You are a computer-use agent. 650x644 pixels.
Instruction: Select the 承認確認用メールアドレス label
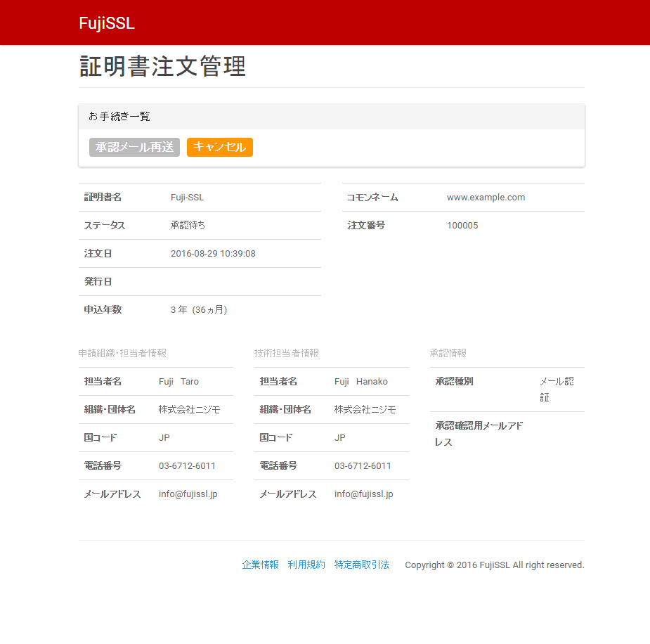[x=479, y=434]
